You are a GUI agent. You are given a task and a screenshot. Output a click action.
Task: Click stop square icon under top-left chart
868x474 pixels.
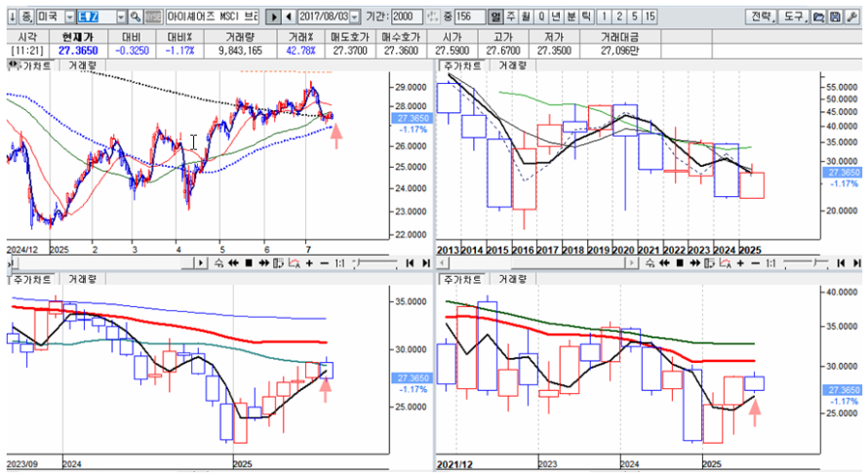249,263
